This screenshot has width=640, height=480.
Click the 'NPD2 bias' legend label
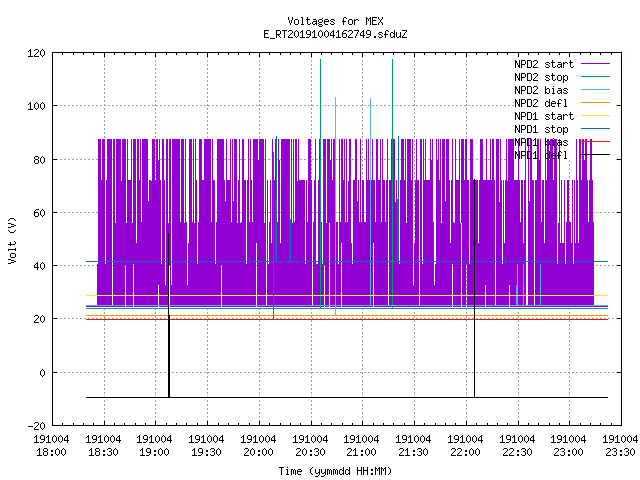541,90
